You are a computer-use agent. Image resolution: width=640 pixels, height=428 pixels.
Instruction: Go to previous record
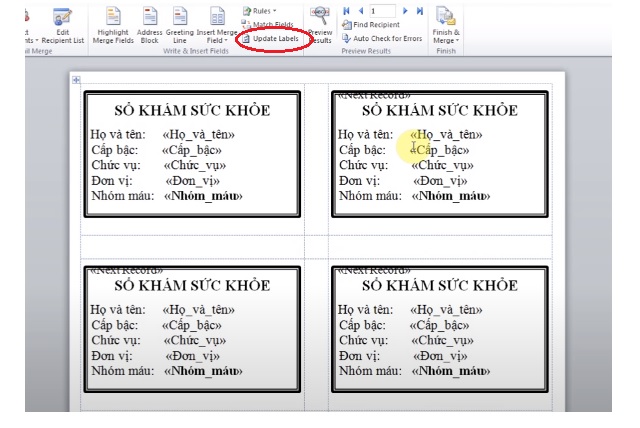[x=361, y=11]
